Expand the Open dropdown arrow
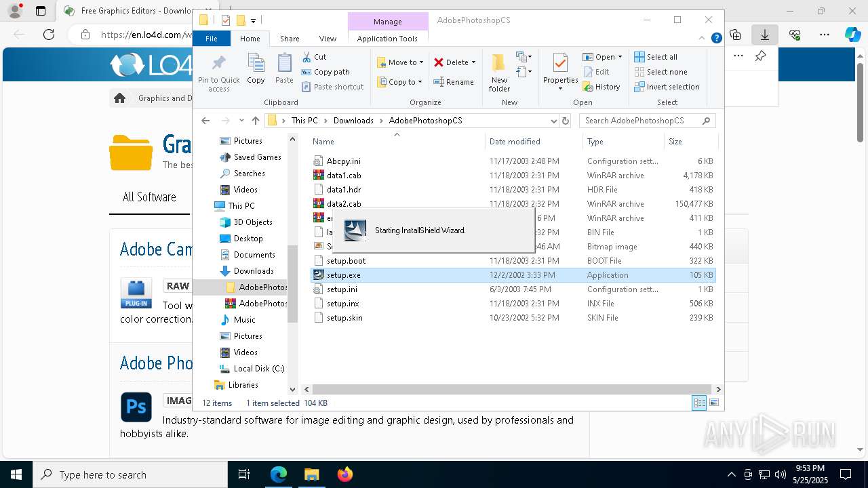868x488 pixels. 620,57
